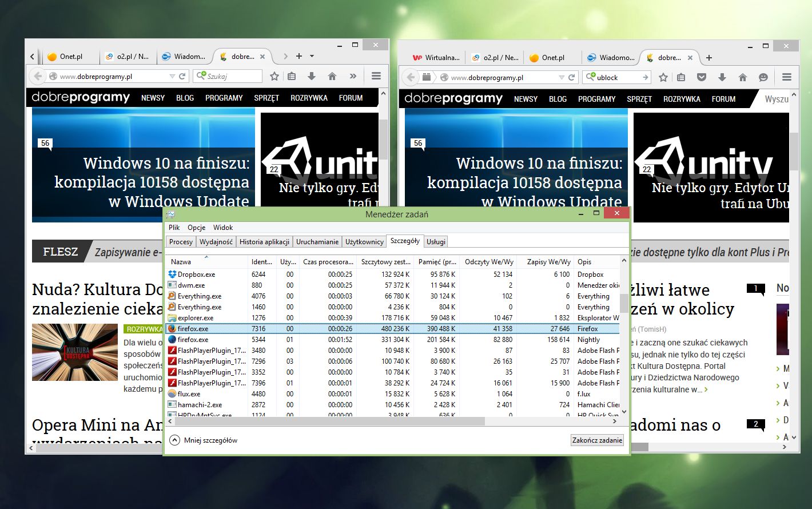Click Szukaj search field in left Firefox
The height and width of the screenshot is (509, 812).
point(228,76)
